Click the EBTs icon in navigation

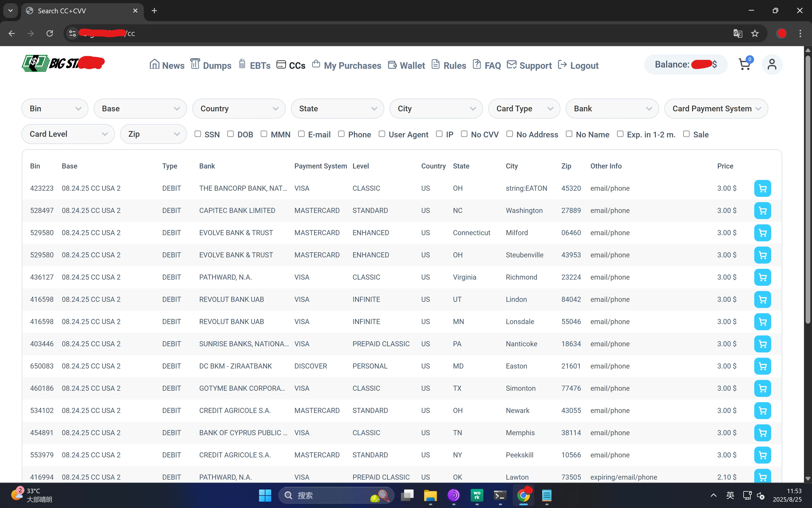pos(242,63)
